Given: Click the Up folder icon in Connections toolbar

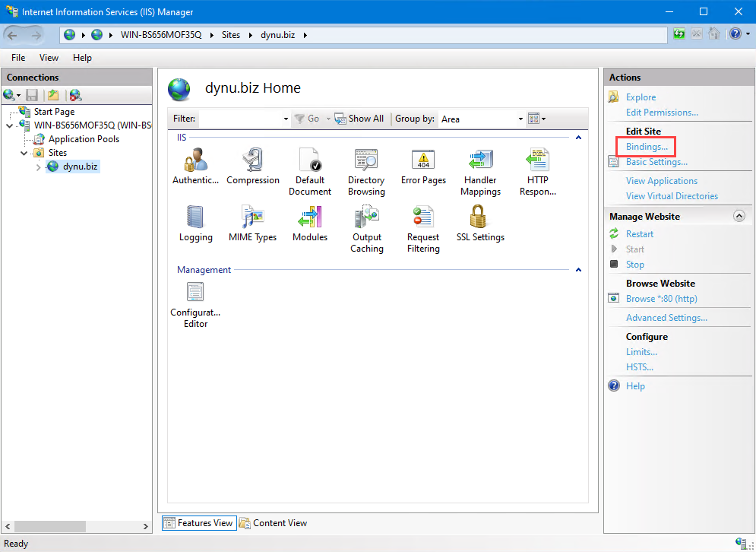Looking at the screenshot, I should pos(53,95).
